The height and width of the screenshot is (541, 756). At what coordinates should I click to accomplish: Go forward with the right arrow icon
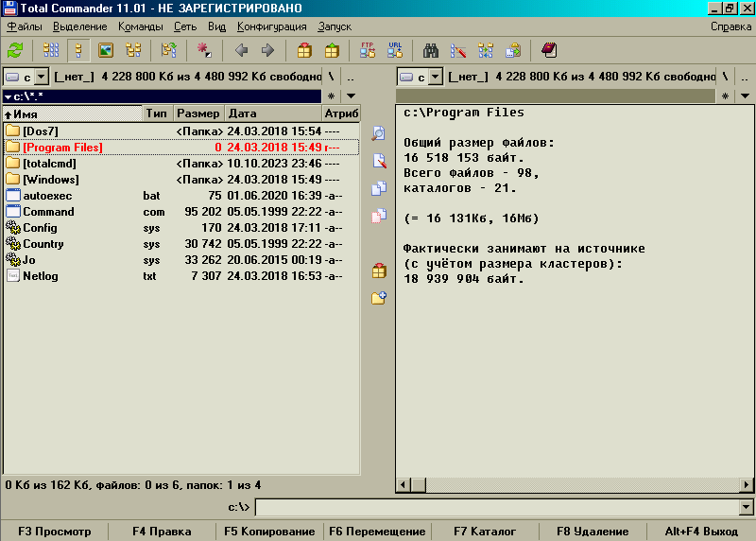[267, 50]
